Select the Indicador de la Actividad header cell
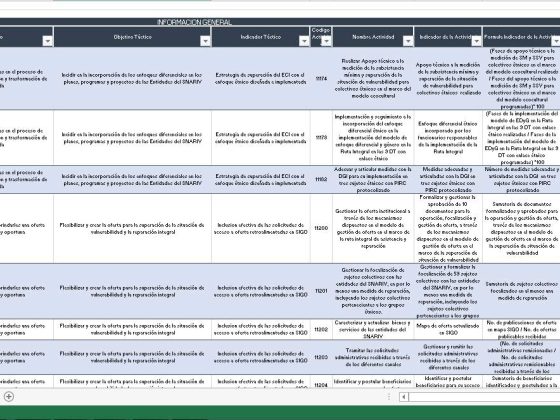The image size is (560, 420). pos(448,37)
